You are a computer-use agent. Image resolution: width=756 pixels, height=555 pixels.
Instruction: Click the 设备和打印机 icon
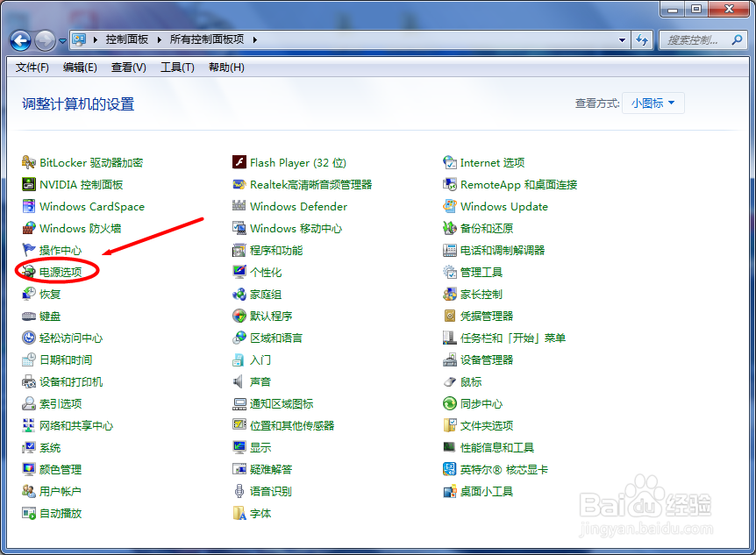point(29,382)
